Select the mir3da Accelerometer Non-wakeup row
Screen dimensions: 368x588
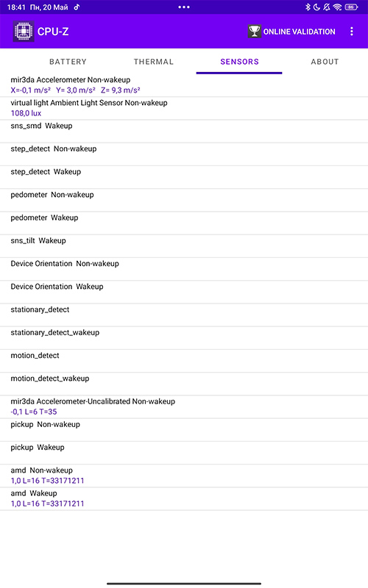[x=184, y=85]
